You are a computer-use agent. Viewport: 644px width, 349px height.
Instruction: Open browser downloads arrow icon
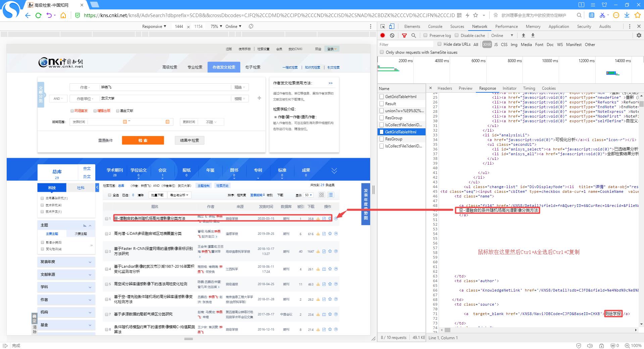pos(627,15)
